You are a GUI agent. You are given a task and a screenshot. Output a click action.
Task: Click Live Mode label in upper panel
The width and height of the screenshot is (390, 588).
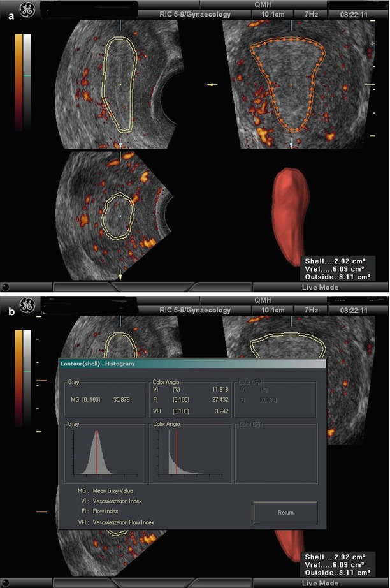321,287
